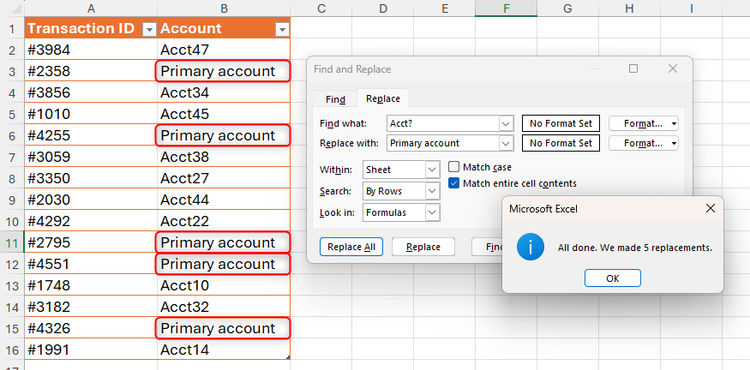
Task: Click the select all corner of the sheet
Action: pos(12,8)
